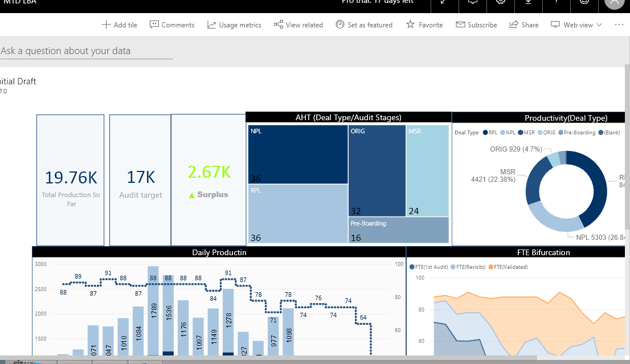Click FTE(Validated) legend item
This screenshot has height=364, width=630.
coord(508,267)
